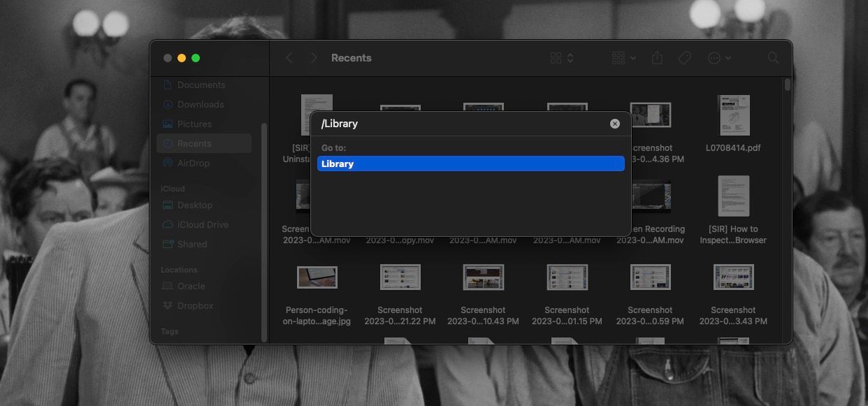Open the Downloads folder from the sidebar
The image size is (868, 406).
pos(201,104)
